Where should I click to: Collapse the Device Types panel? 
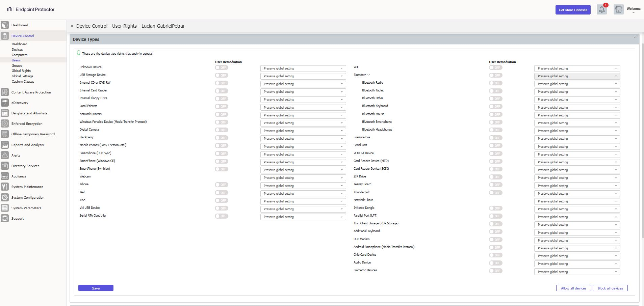(634, 37)
